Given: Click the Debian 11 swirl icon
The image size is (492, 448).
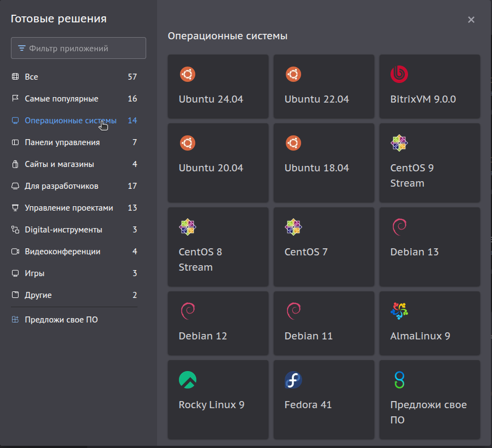Looking at the screenshot, I should pyautogui.click(x=293, y=311).
